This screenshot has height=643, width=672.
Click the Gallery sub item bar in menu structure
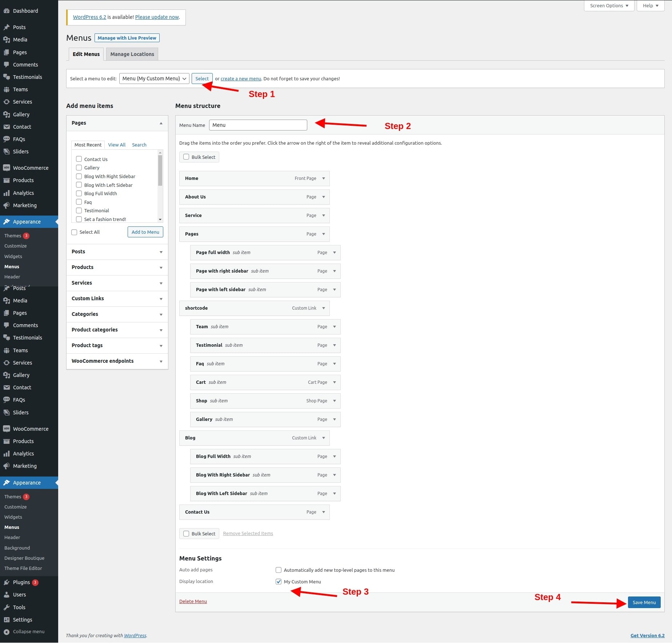coord(265,419)
